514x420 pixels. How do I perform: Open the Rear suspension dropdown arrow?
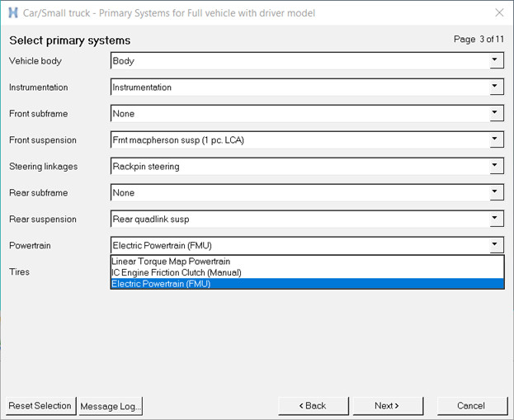[495, 219]
